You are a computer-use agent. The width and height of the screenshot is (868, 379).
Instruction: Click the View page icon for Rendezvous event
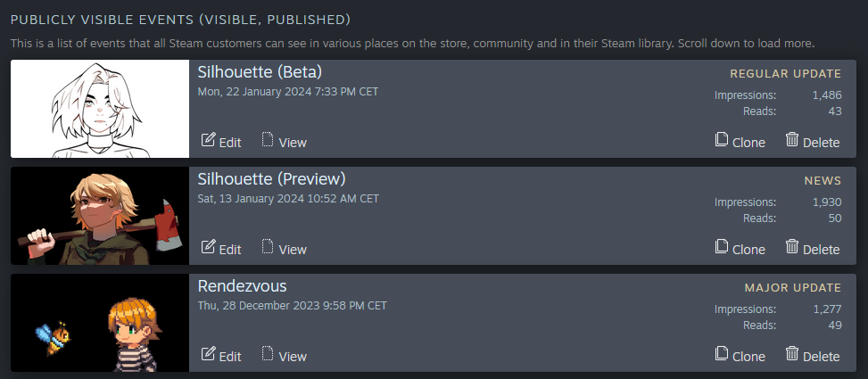[x=268, y=353]
